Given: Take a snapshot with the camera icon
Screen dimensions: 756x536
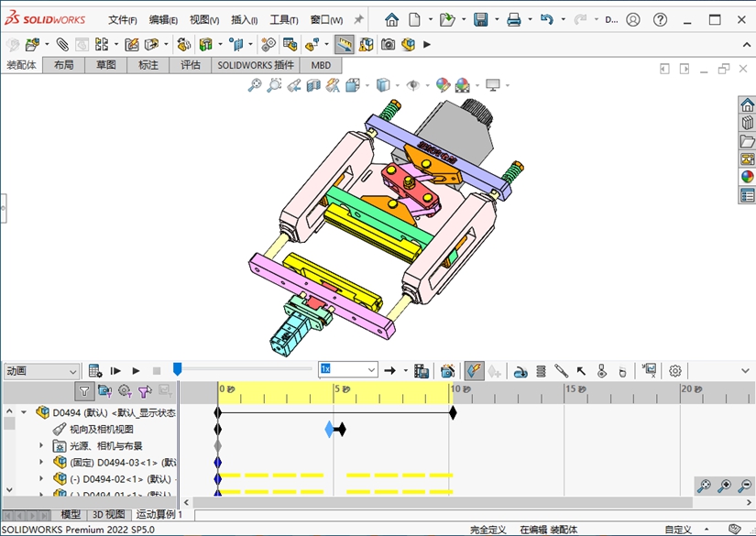Looking at the screenshot, I should click(389, 45).
